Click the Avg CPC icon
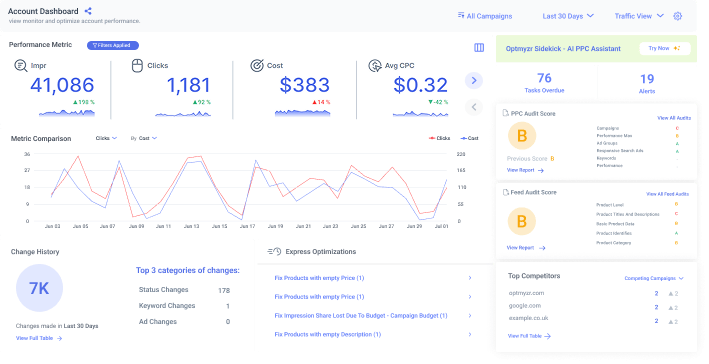This screenshot has height=364, width=709. [x=375, y=66]
